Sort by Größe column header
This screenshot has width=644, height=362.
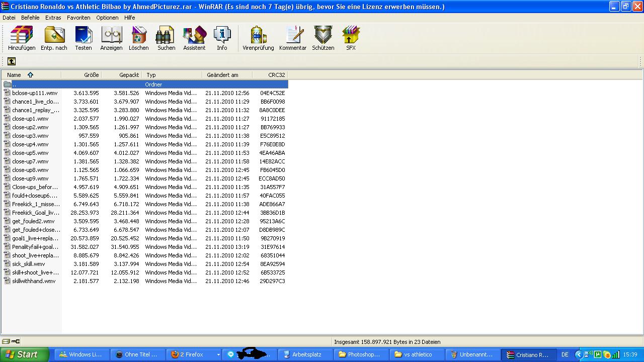(x=82, y=75)
